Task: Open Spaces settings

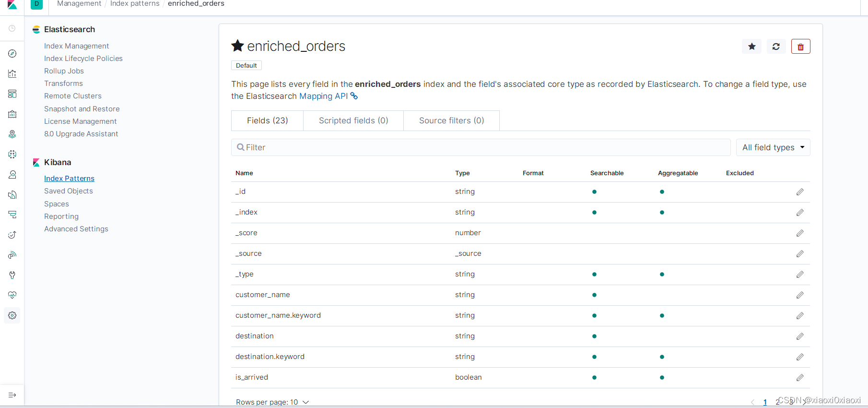Action: pos(57,204)
